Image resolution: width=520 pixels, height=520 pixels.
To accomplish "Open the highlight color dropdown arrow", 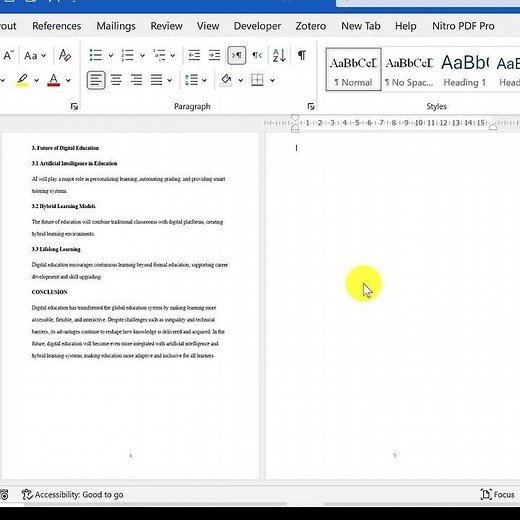I will (x=36, y=80).
